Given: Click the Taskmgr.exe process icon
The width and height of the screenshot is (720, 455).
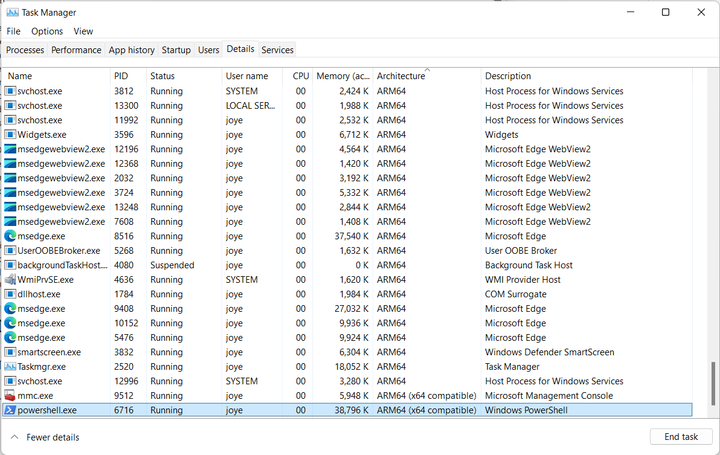Looking at the screenshot, I should click(x=10, y=367).
